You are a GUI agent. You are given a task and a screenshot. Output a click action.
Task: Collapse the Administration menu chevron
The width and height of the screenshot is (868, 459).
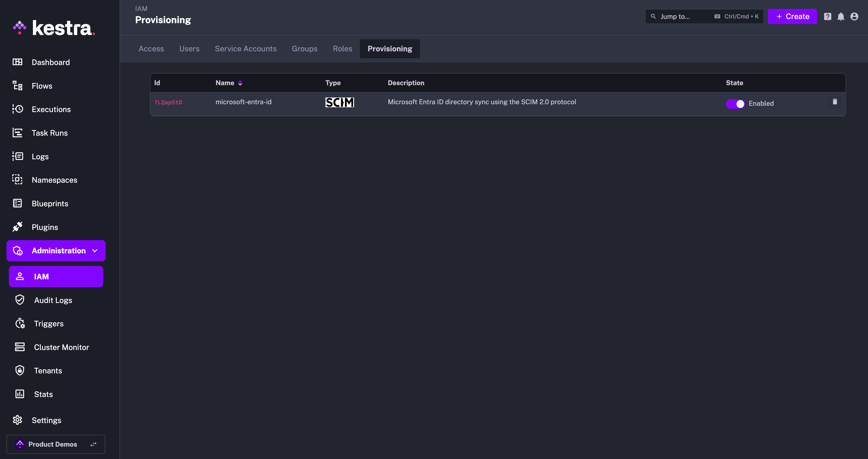point(95,251)
